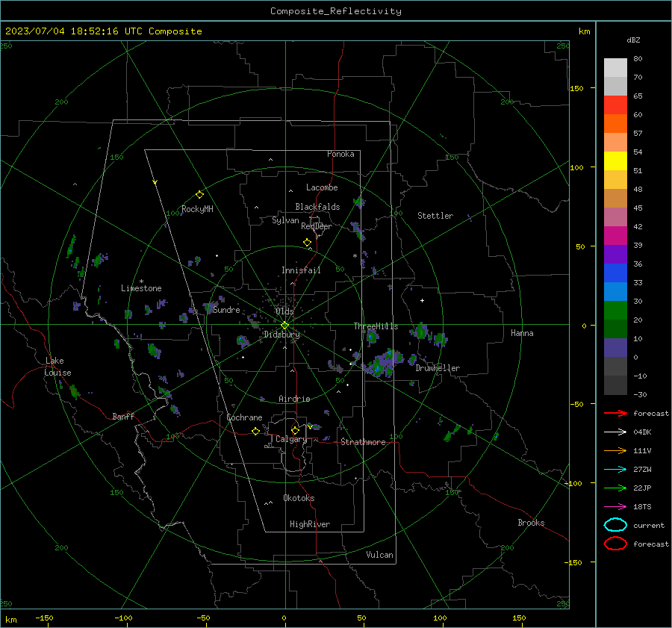Screen dimensions: 672x628
Task: Click the Lacombe town label
Action: [322, 187]
